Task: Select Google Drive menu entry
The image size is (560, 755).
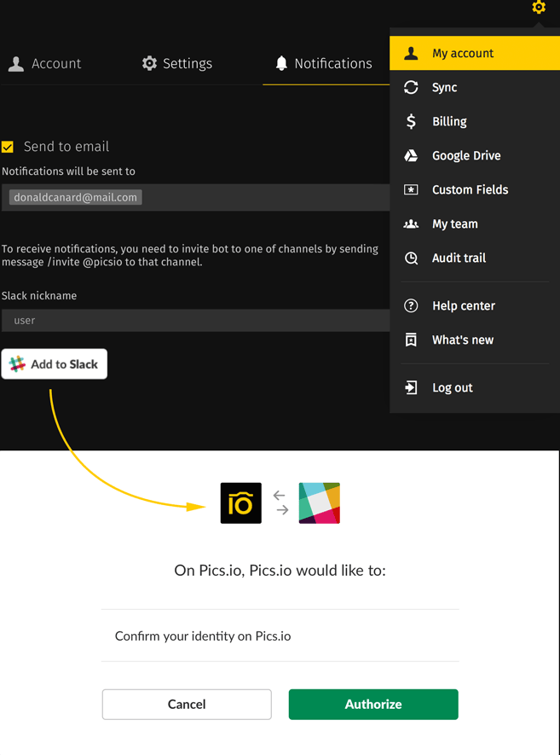Action: coord(475,155)
